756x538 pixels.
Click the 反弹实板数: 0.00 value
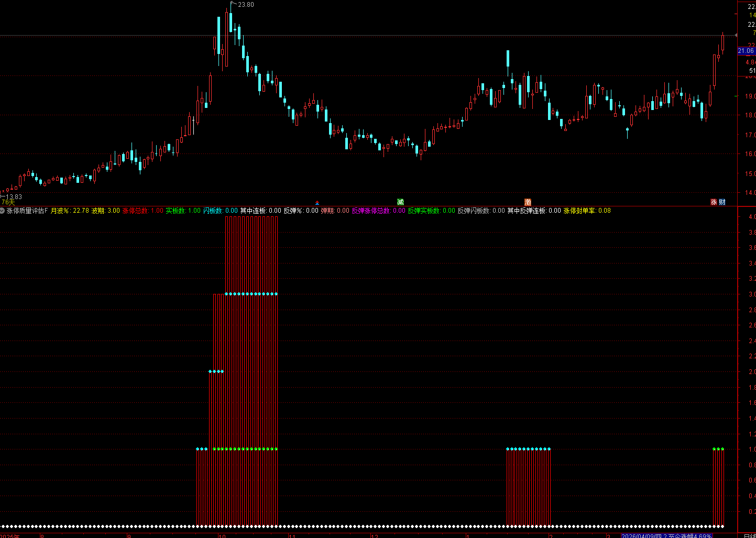432,211
